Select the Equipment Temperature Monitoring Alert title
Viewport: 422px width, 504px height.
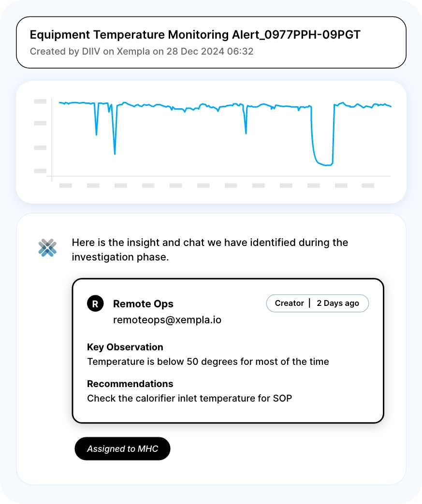195,35
